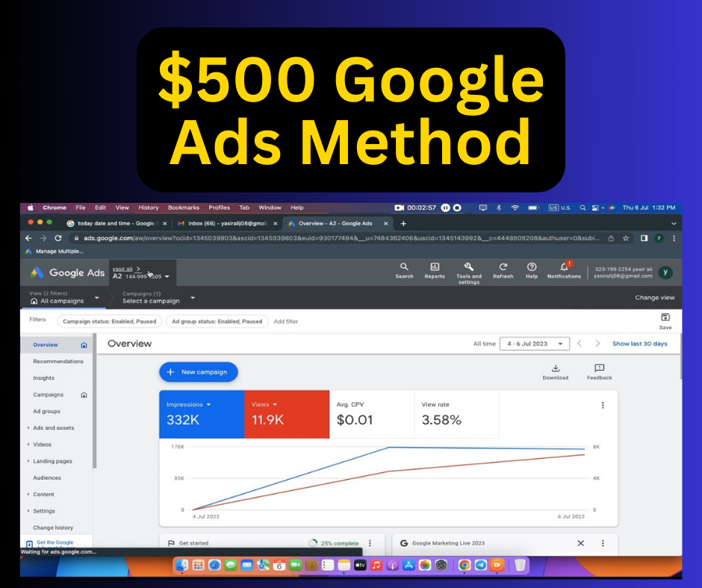Open Google Marketing Live card three-dot menu

[603, 542]
